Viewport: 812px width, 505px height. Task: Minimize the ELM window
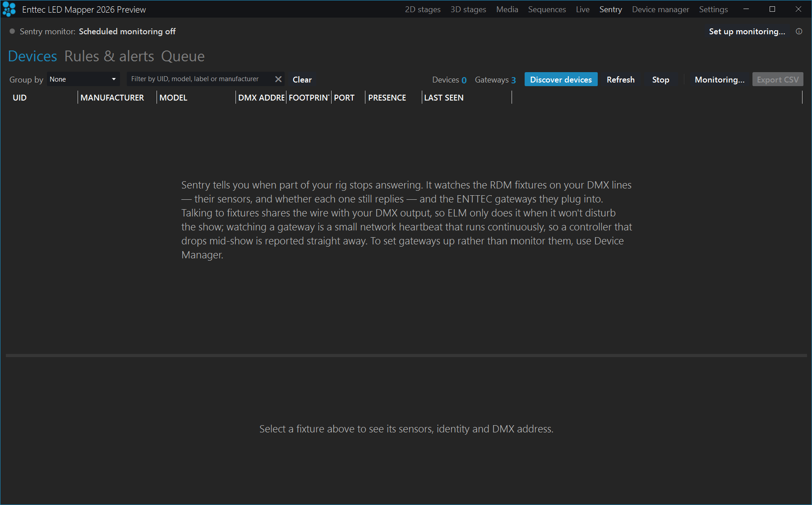click(746, 9)
